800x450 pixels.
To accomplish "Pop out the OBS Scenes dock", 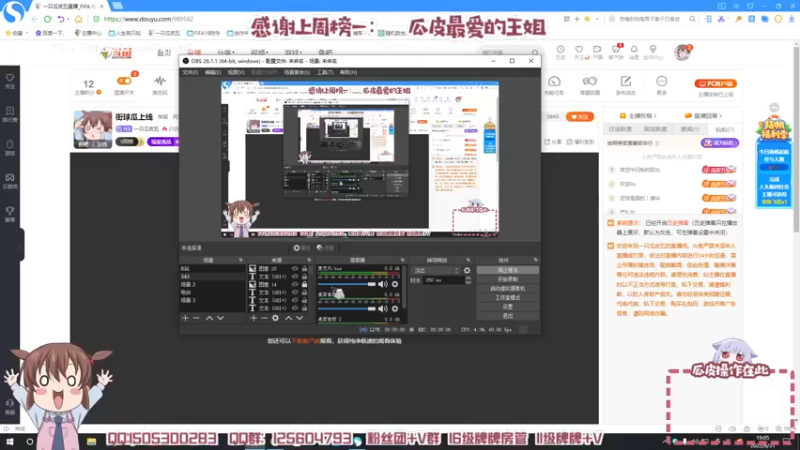I will [241, 260].
